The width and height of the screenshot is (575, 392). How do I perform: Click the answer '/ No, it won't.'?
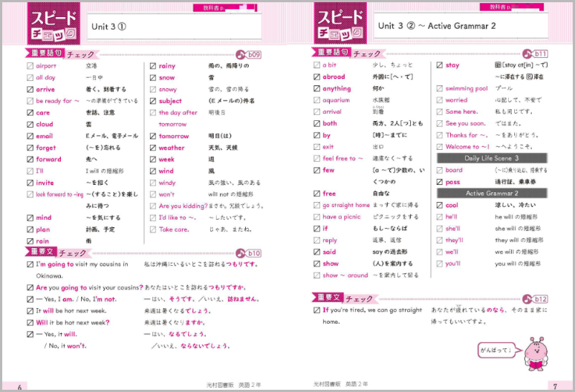click(x=65, y=346)
